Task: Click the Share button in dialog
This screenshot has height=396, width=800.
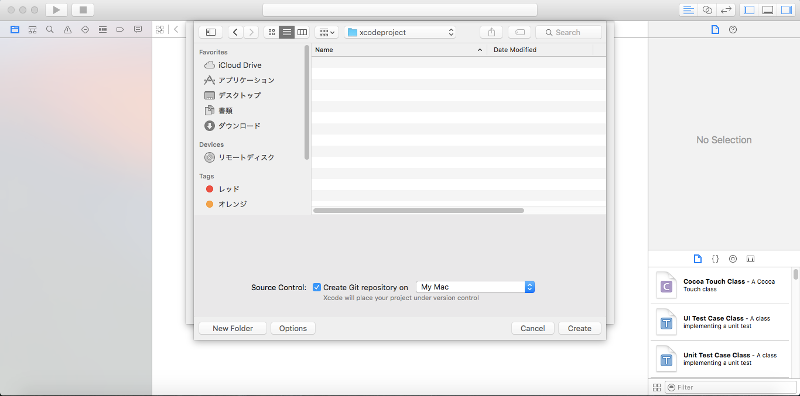Action: pos(491,32)
